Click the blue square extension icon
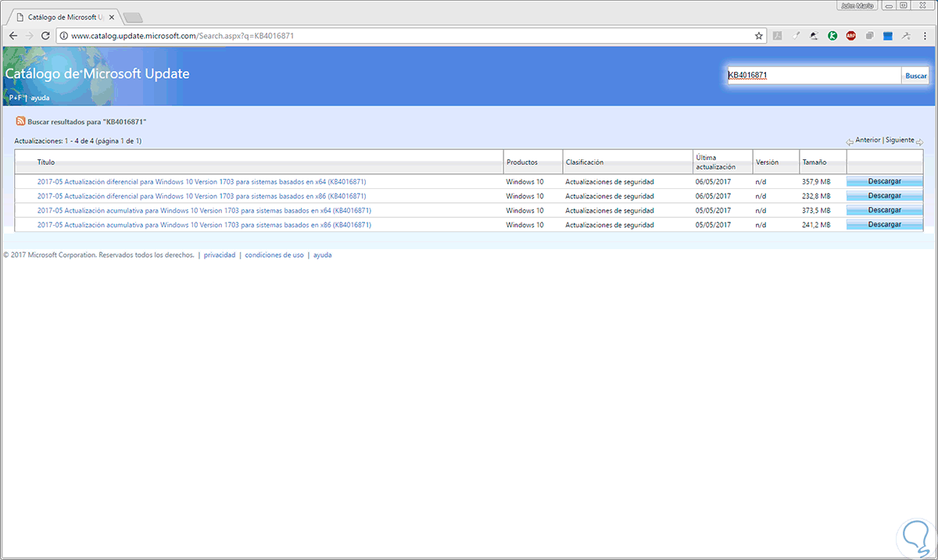Screen dimensions: 938x560 click(x=888, y=36)
